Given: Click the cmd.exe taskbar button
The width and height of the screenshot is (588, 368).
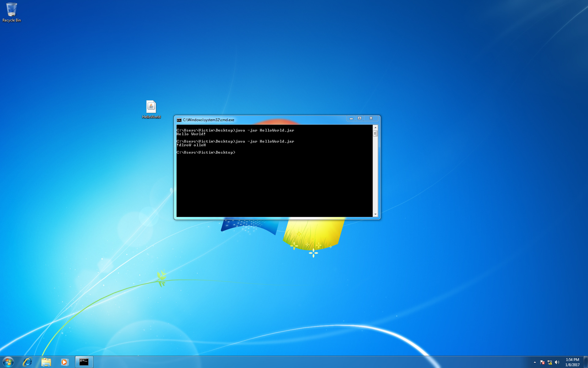Looking at the screenshot, I should [84, 362].
